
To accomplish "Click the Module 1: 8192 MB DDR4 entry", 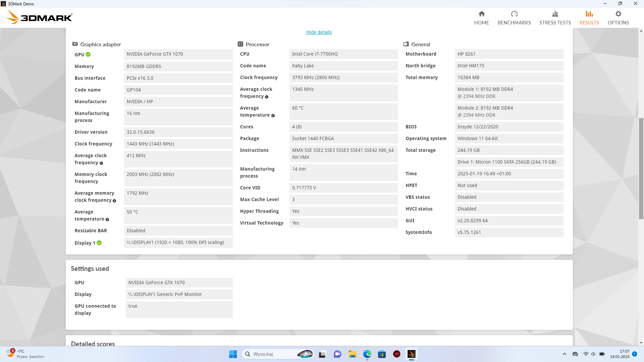I will click(509, 93).
